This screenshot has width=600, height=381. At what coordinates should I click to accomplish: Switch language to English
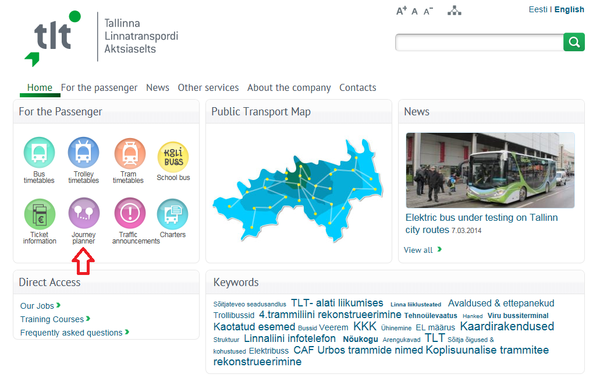click(x=569, y=9)
